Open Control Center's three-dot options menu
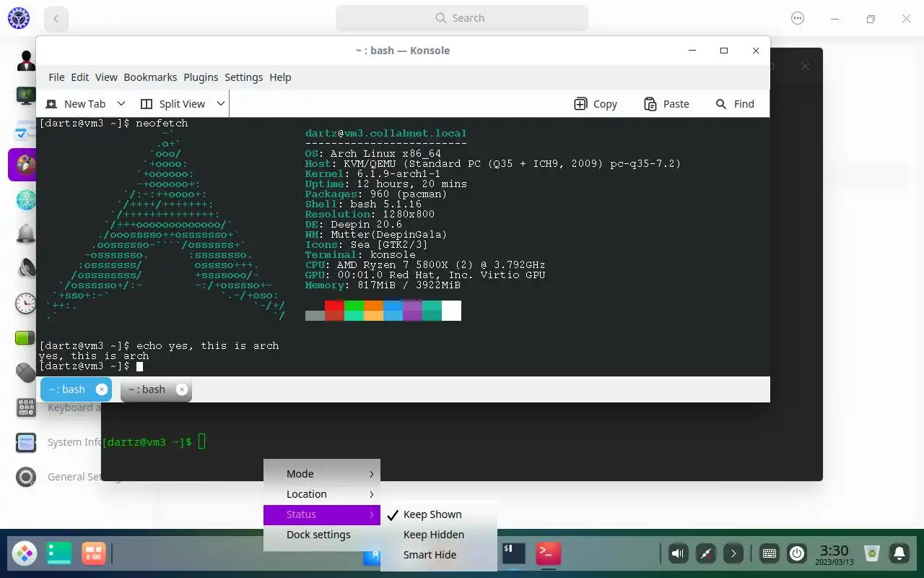 (x=798, y=19)
